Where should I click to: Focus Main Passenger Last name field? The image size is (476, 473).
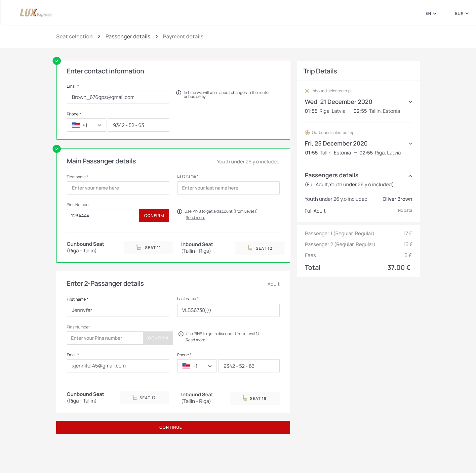228,188
